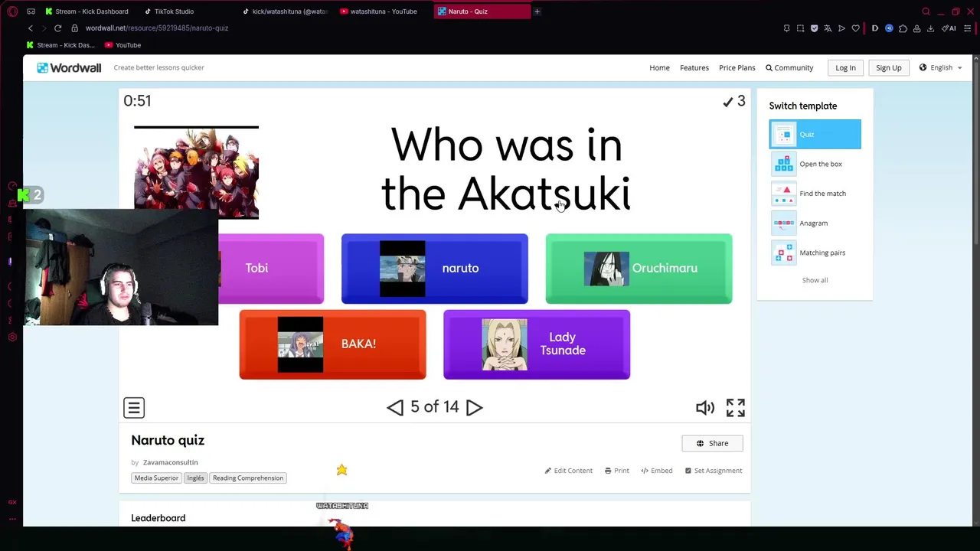Click the GX Corner gamepad icon
This screenshot has height=551, width=980.
pyautogui.click(x=31, y=11)
